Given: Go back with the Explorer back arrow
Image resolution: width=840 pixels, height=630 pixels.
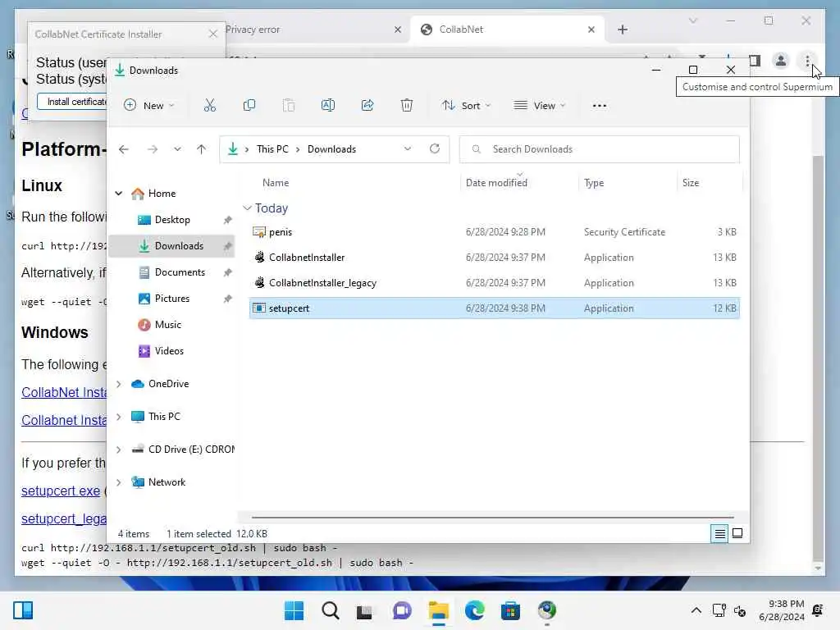Looking at the screenshot, I should click(x=124, y=149).
